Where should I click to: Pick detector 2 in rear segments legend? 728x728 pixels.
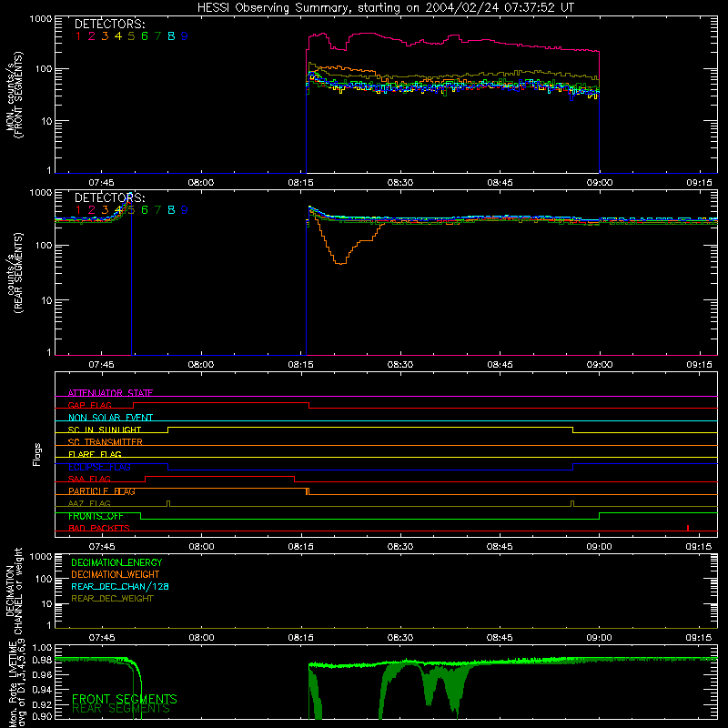pos(92,210)
